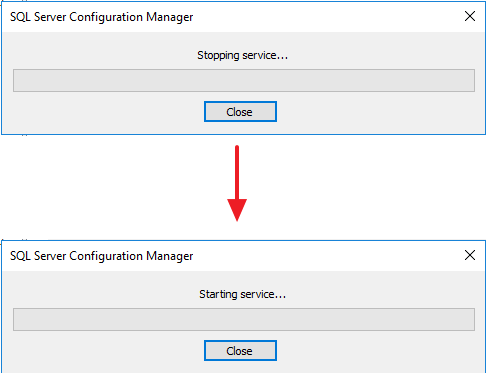The height and width of the screenshot is (374, 486).
Task: Click the Starting service progress bar
Action: [x=244, y=319]
